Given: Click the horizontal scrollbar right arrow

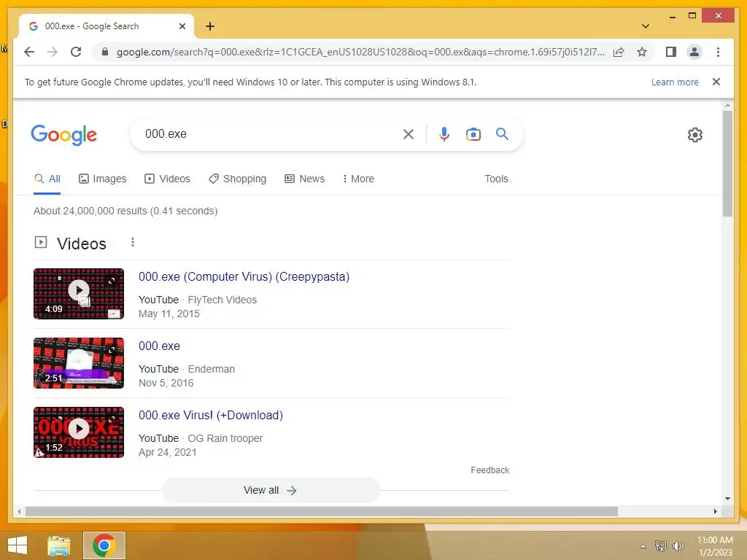Looking at the screenshot, I should [x=715, y=511].
